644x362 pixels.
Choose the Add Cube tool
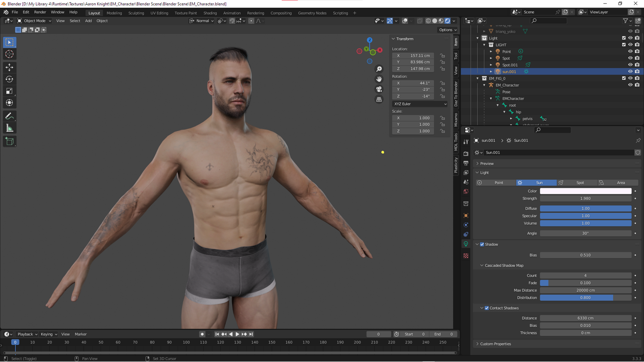point(9,141)
